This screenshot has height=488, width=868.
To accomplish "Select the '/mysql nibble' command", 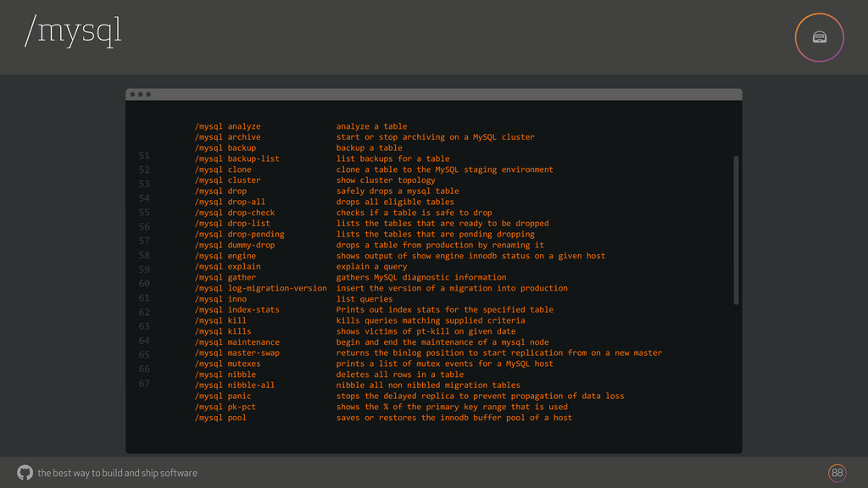I will [x=225, y=374].
